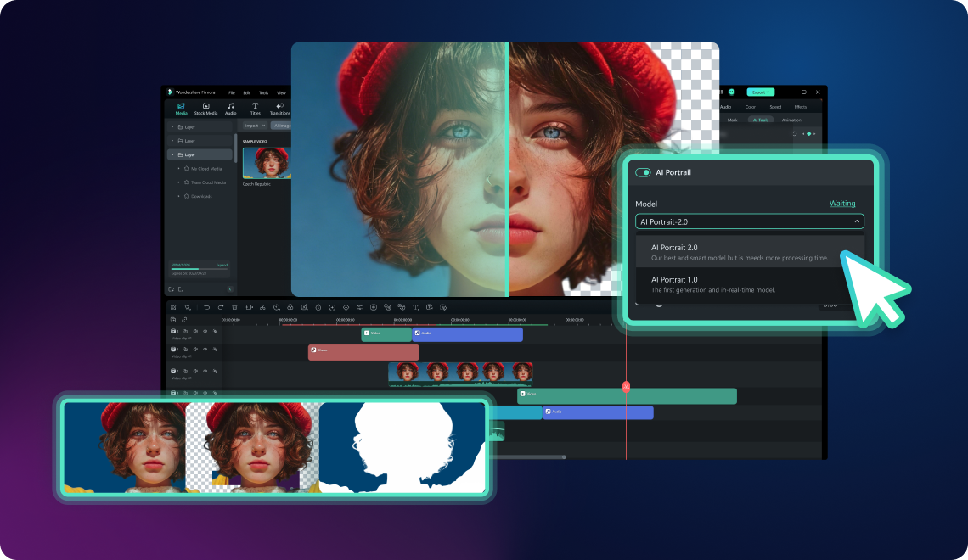Image resolution: width=968 pixels, height=560 pixels.
Task: Collapse the media sidebar with chevron button
Action: [230, 289]
